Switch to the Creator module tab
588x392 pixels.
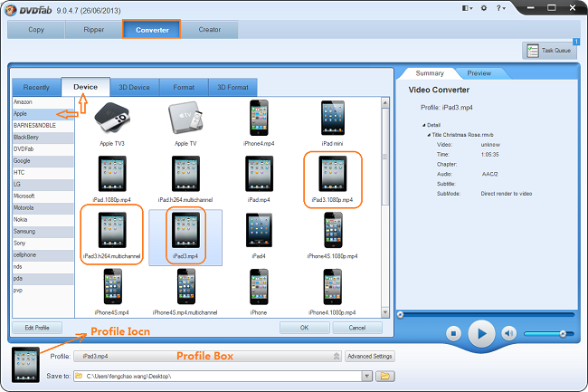point(210,30)
